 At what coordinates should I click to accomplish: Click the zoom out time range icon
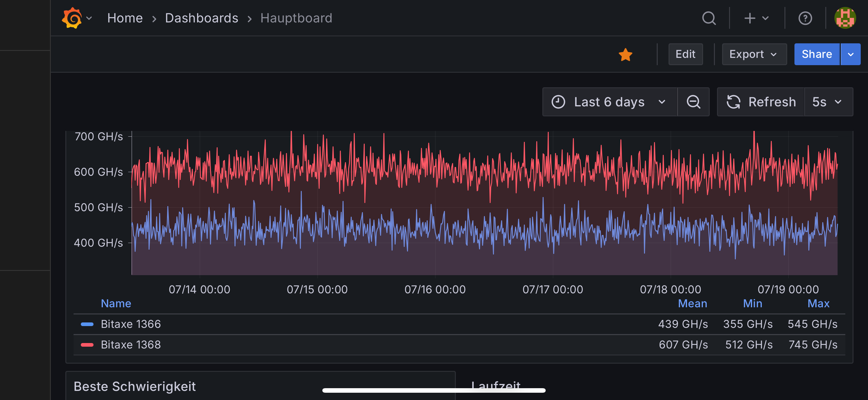[693, 102]
